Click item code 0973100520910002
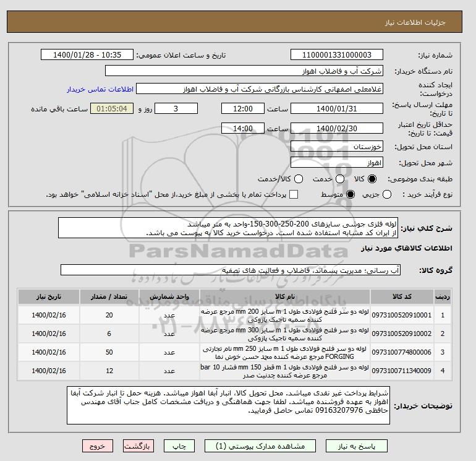Viewport: 476px width, 461px height. click(402, 334)
